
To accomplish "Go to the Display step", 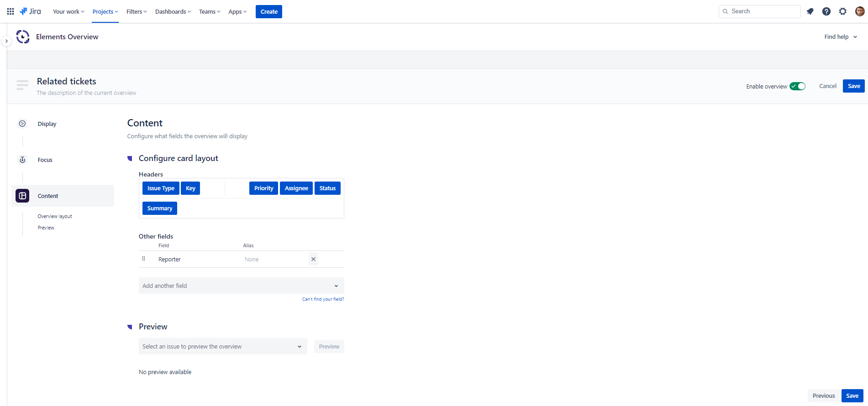I will 47,124.
